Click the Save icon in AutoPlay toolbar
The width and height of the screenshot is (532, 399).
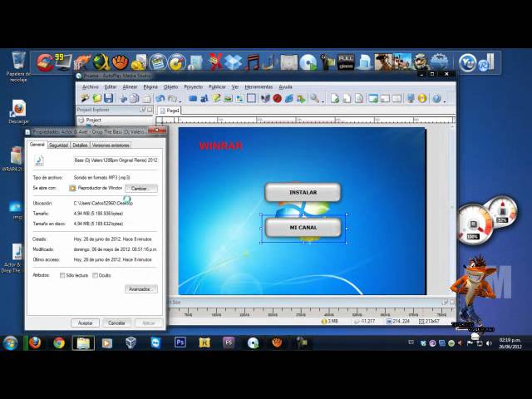(x=108, y=98)
